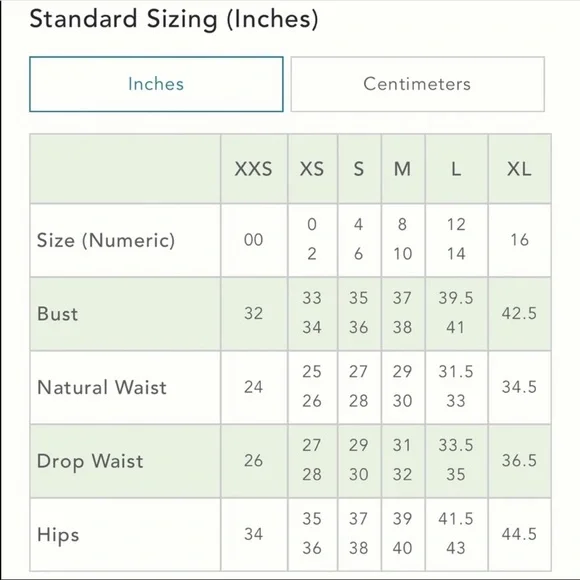Screen dimensions: 580x580
Task: Select the XXS column header
Action: tap(253, 169)
